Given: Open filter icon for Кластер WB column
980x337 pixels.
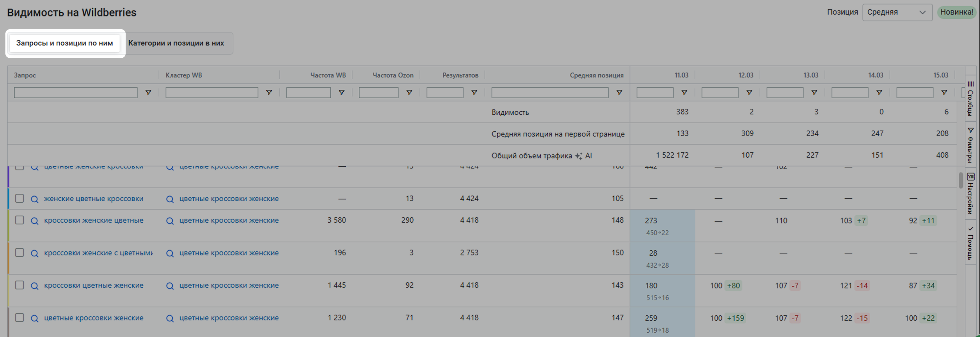Looking at the screenshot, I should [x=269, y=93].
